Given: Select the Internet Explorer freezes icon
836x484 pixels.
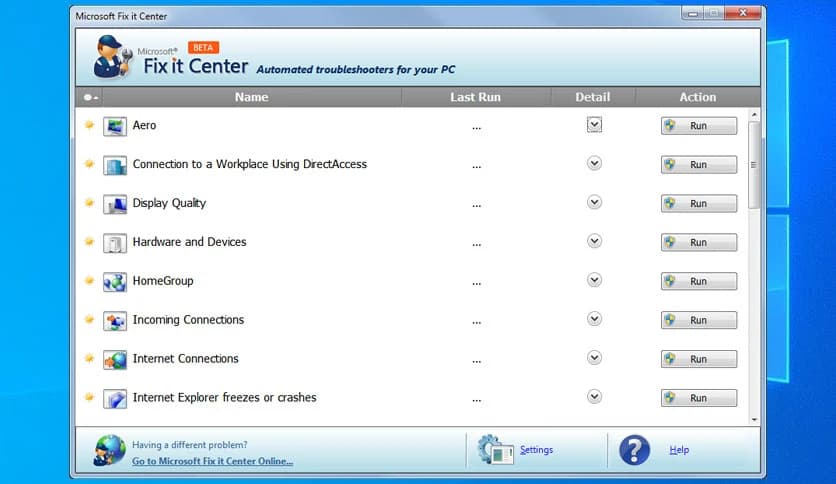Looking at the screenshot, I should point(115,399).
